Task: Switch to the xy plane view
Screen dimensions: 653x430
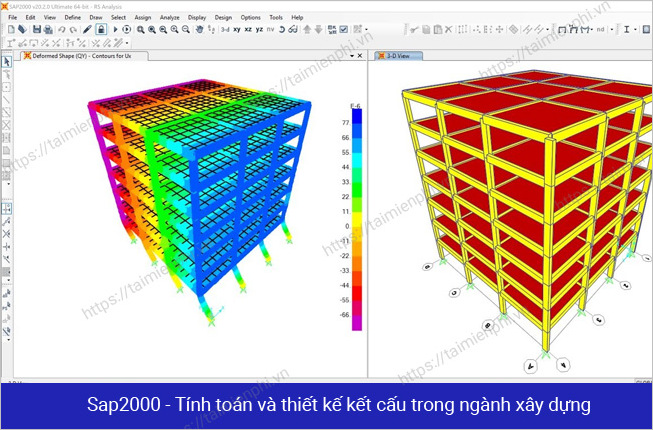Action: tap(237, 29)
